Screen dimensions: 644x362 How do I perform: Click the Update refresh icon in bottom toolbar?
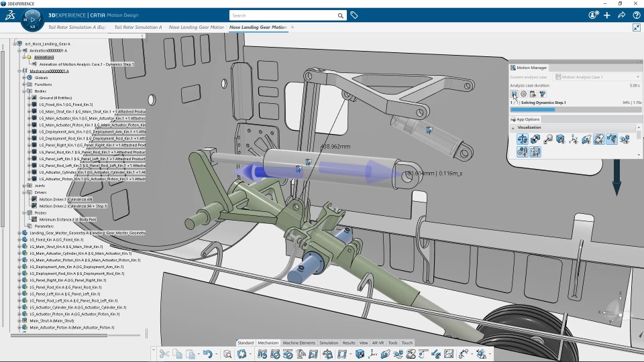(241, 354)
